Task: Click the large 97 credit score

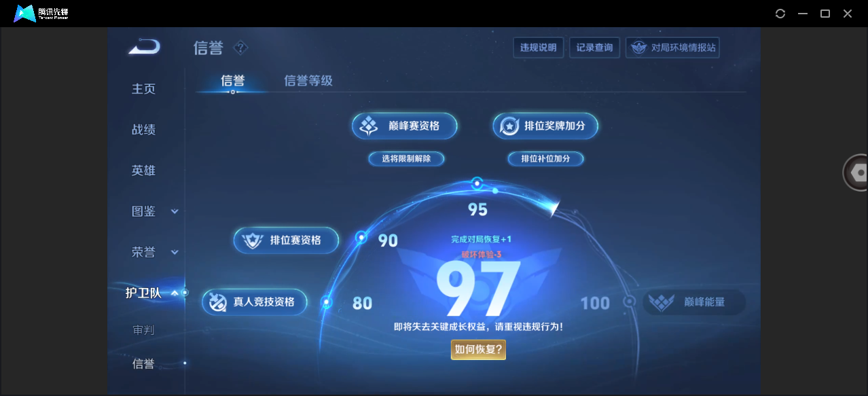Action: [x=478, y=289]
